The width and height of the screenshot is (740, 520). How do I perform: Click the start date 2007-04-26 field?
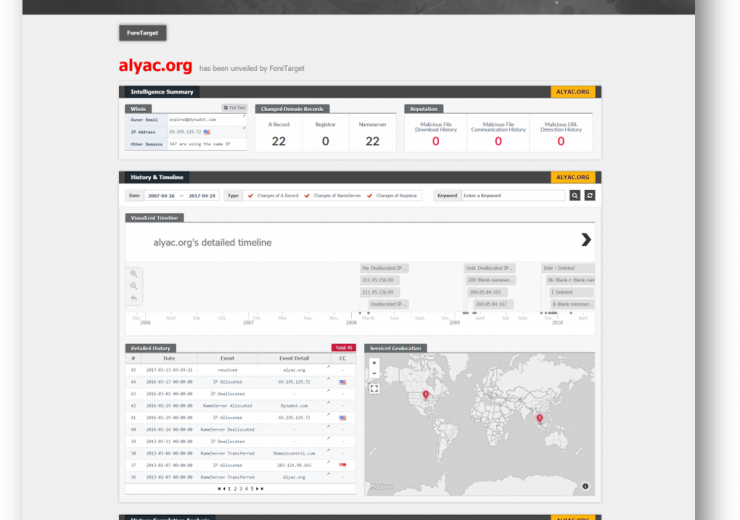(x=161, y=196)
